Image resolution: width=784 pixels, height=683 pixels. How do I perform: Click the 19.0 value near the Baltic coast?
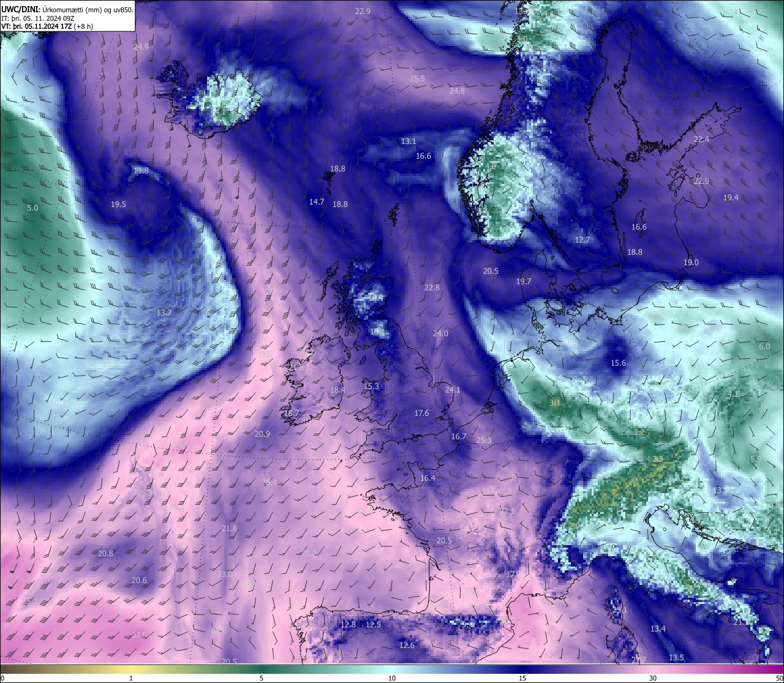pyautogui.click(x=691, y=262)
